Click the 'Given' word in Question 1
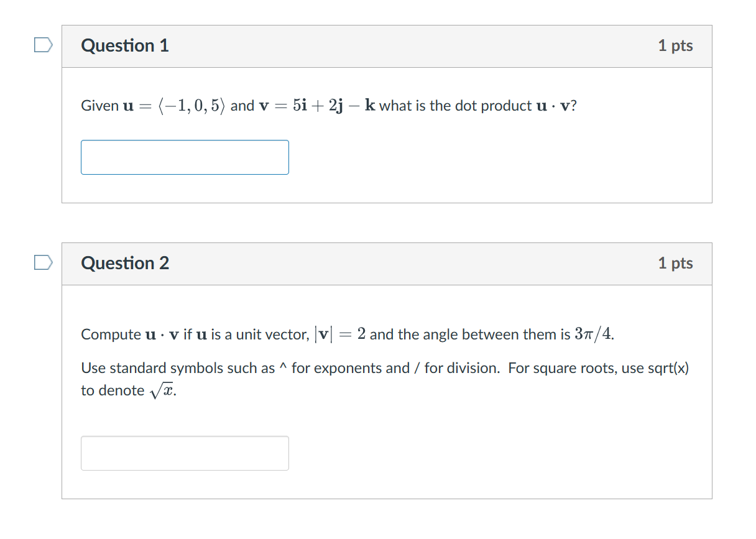This screenshot has width=756, height=539. pyautogui.click(x=99, y=106)
